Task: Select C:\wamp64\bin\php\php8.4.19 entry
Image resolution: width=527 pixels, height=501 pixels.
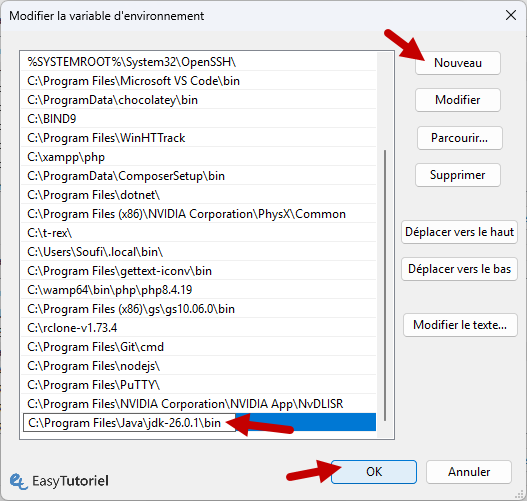Action: pyautogui.click(x=199, y=290)
